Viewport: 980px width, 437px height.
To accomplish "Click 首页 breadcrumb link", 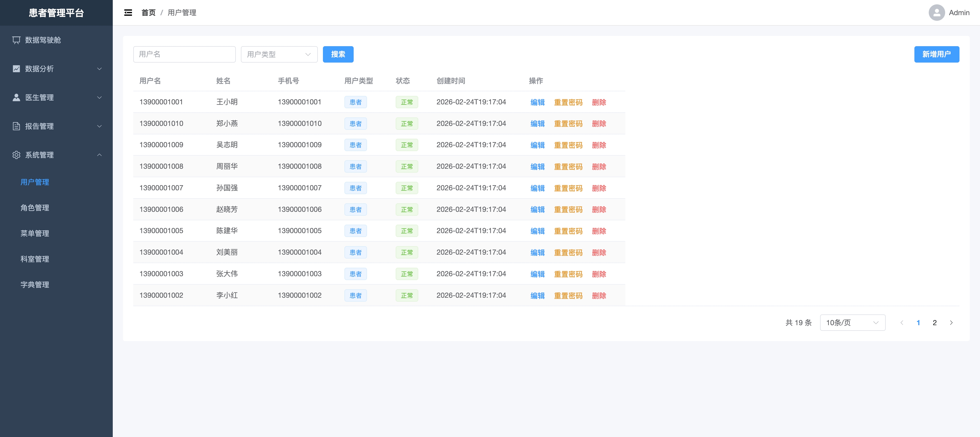I will (148, 13).
